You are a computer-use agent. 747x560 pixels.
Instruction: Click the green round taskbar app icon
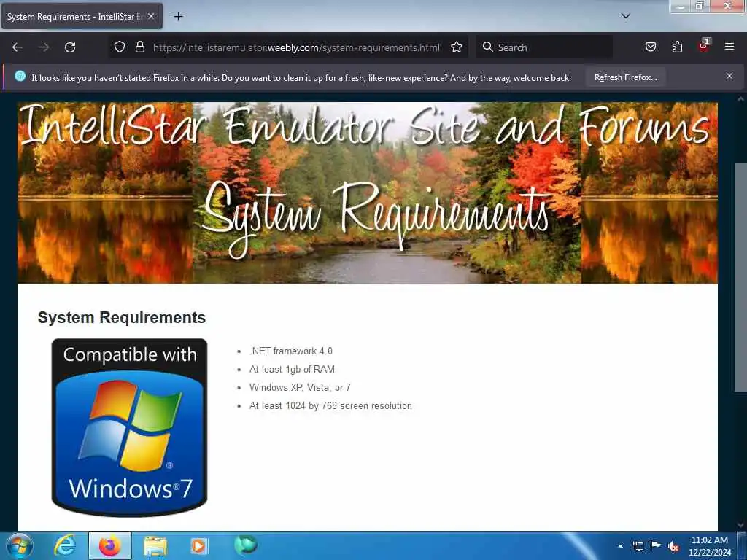(245, 545)
